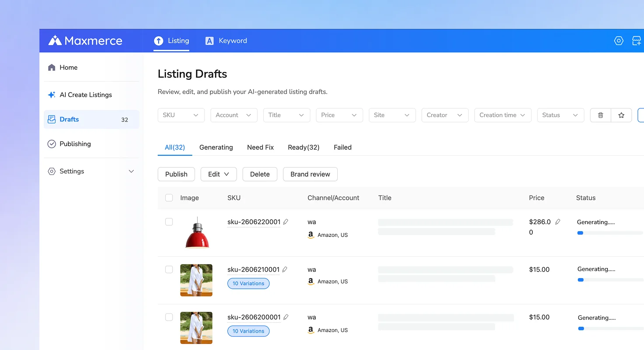The height and width of the screenshot is (350, 644).
Task: Click the Publish button
Action: point(176,174)
